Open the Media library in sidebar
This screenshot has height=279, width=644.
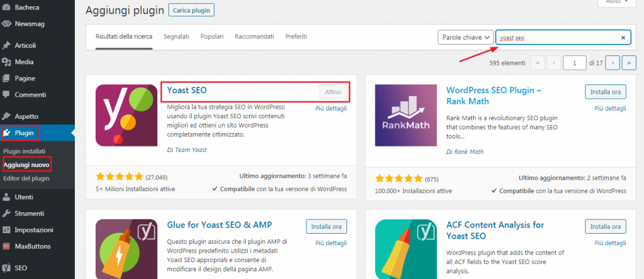coord(24,62)
